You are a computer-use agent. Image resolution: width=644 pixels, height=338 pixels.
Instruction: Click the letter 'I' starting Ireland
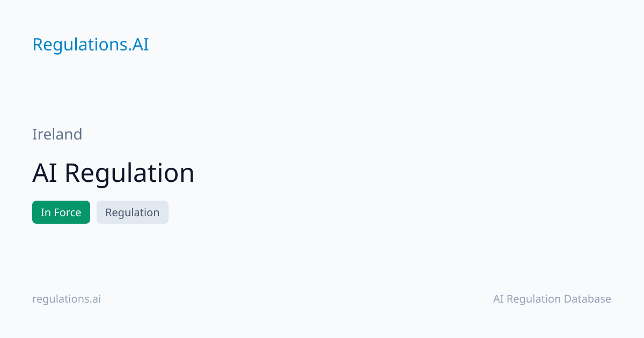pyautogui.click(x=34, y=134)
